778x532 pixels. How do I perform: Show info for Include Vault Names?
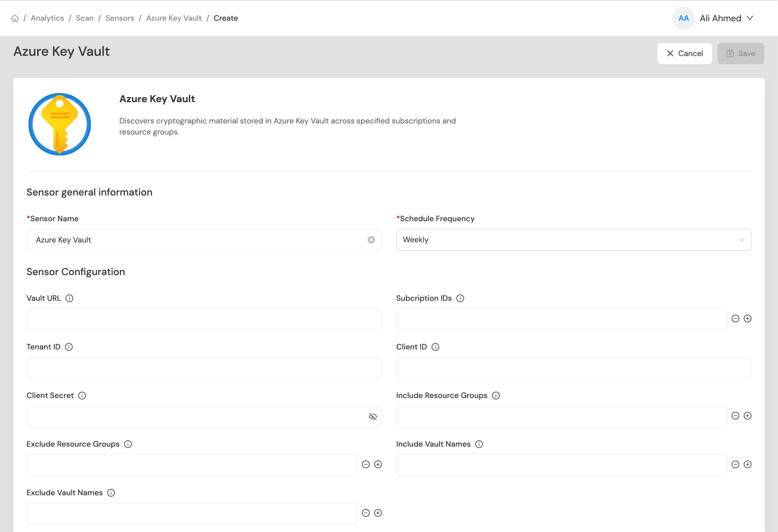click(479, 444)
